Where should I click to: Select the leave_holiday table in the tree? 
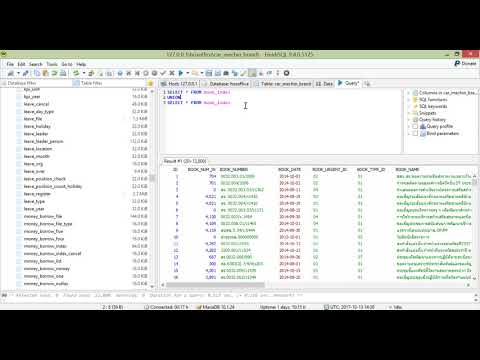37,126
